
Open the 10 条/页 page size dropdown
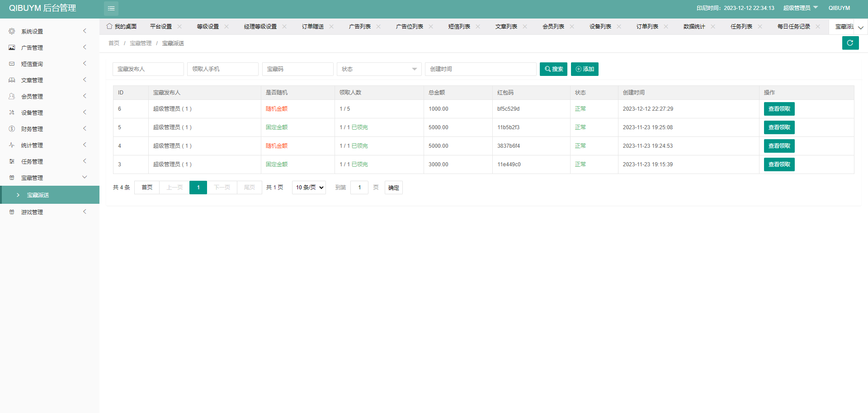tap(309, 188)
